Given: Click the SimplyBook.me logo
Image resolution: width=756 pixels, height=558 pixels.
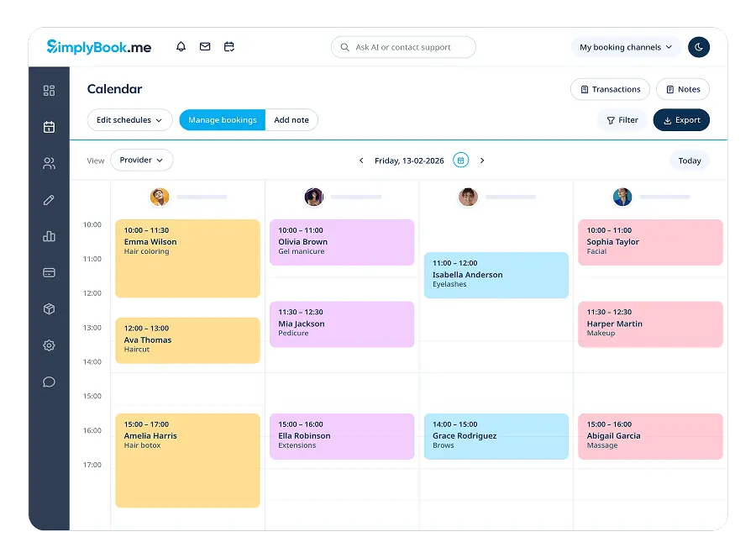Looking at the screenshot, I should click(99, 47).
